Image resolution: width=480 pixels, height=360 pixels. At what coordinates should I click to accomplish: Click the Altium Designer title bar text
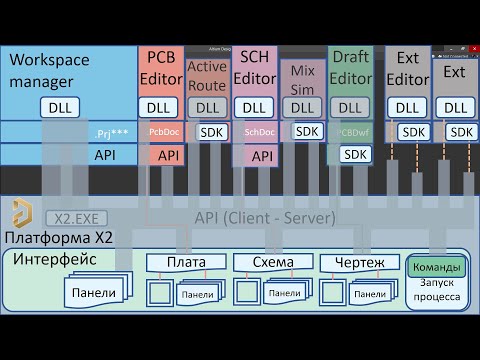(220, 49)
